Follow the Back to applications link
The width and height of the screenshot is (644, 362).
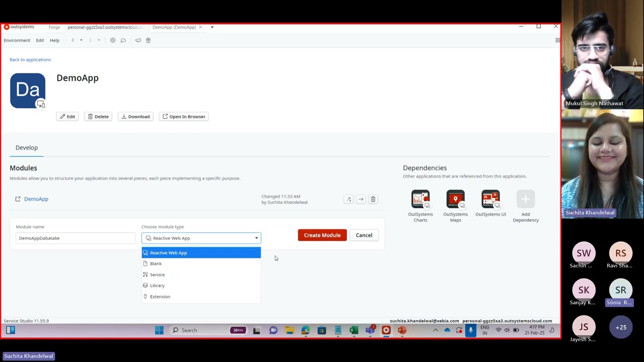pyautogui.click(x=30, y=59)
